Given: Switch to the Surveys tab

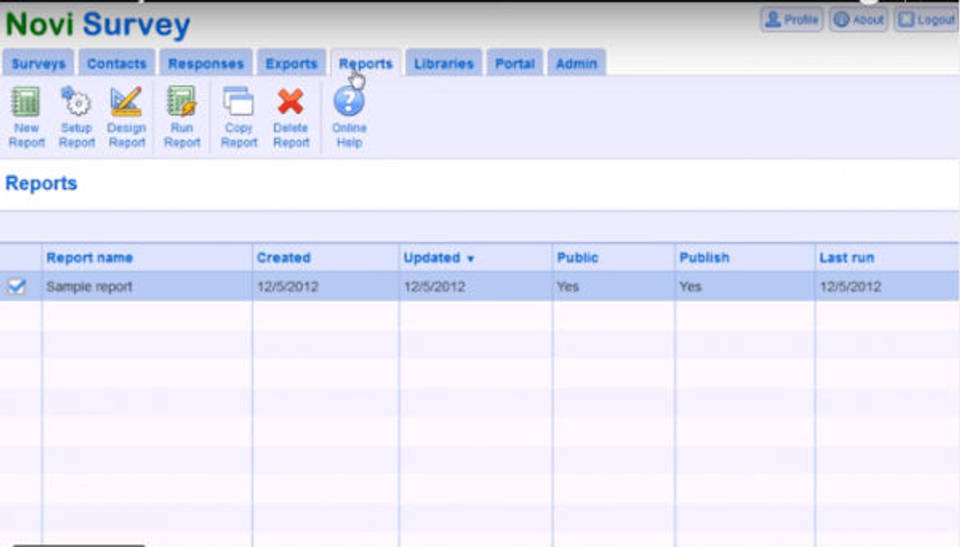Looking at the screenshot, I should (x=38, y=63).
